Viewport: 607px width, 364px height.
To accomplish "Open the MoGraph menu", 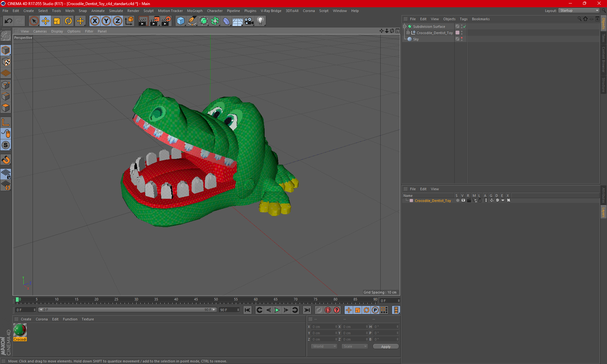I will tap(195, 11).
